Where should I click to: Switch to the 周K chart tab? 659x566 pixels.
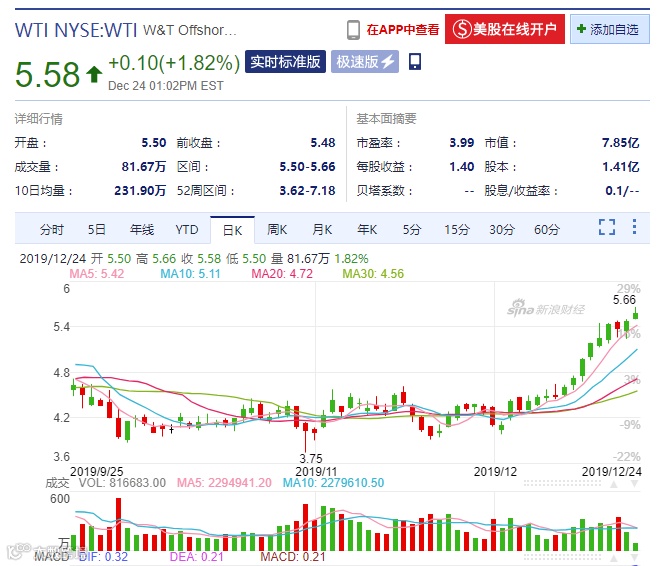click(x=277, y=229)
